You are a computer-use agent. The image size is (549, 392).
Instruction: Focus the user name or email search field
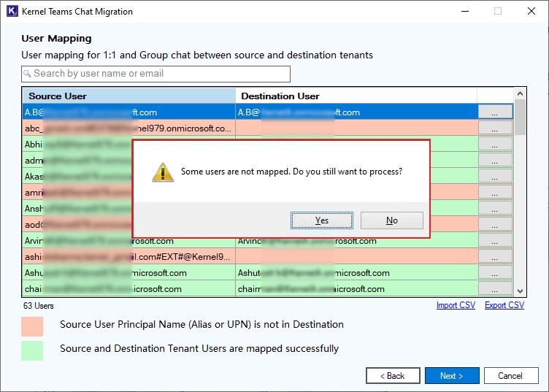click(156, 74)
